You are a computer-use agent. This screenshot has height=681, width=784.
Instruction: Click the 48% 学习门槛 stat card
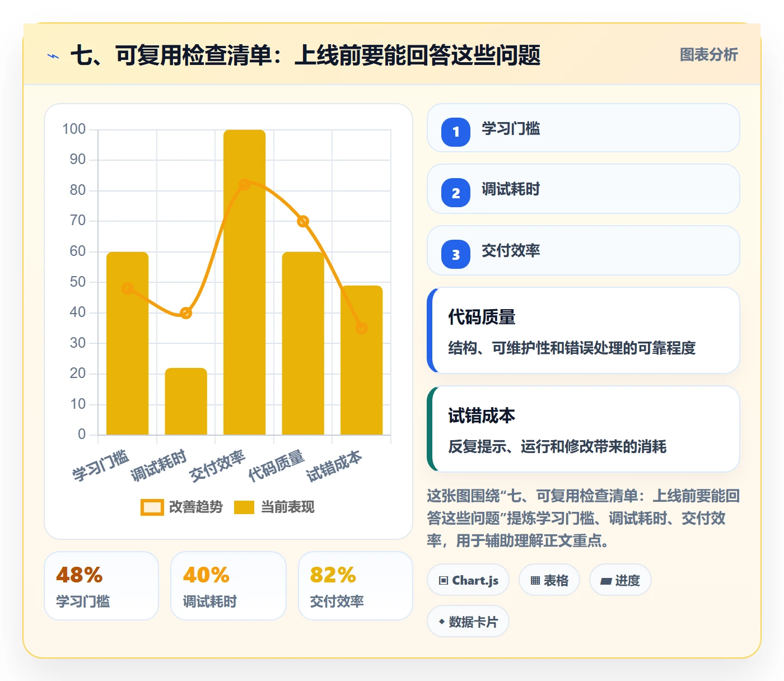pyautogui.click(x=101, y=586)
